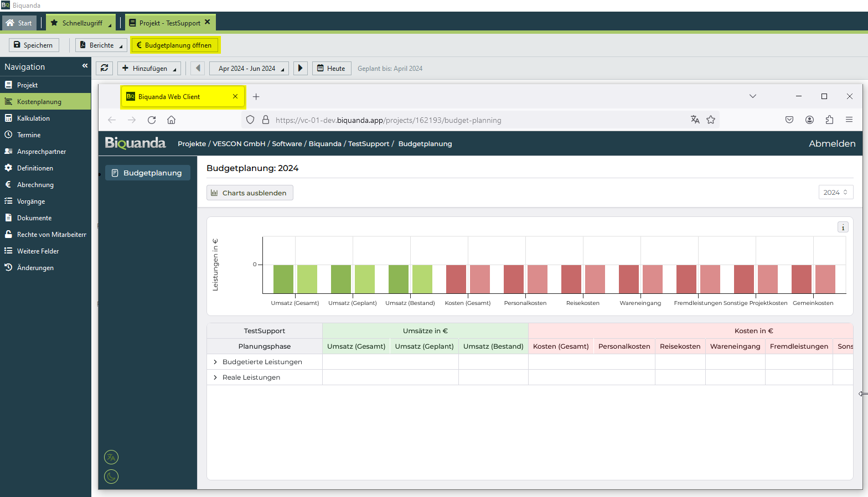Go to browser home page
The width and height of the screenshot is (868, 497).
coord(172,120)
